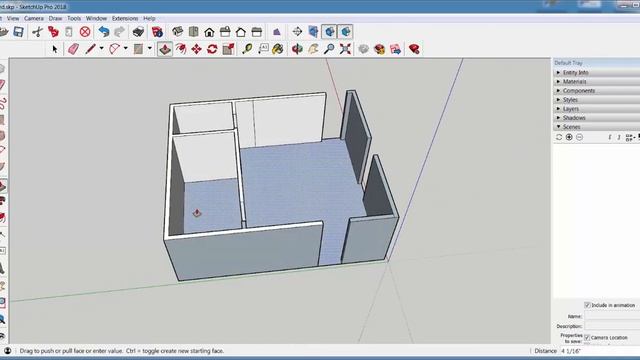Screen dimensions: 640x360
Task: Select the Push/Pull tool in toolbar
Action: point(165,49)
